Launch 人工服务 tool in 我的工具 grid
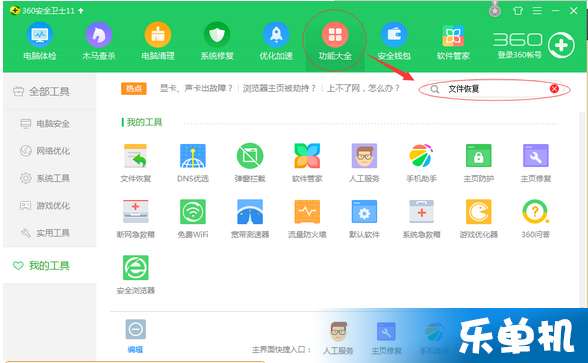This screenshot has width=588, height=363. [x=364, y=156]
